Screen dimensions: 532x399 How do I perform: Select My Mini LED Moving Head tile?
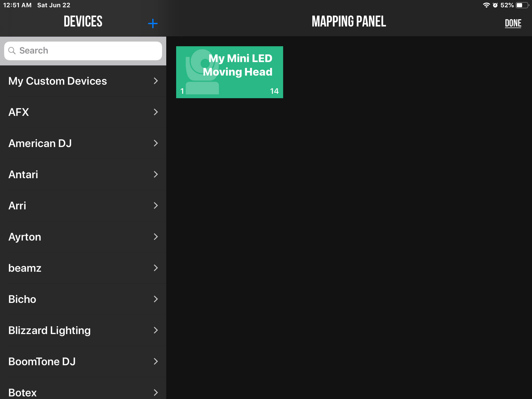tap(230, 72)
